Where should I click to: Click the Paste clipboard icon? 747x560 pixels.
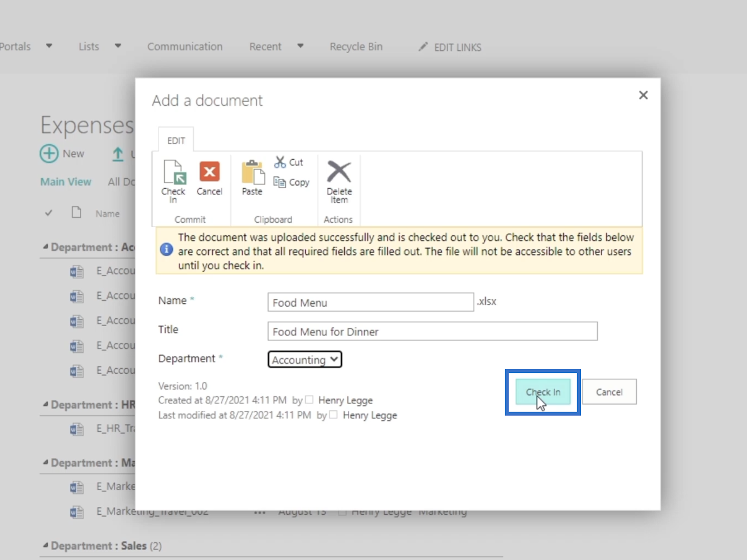tap(253, 172)
